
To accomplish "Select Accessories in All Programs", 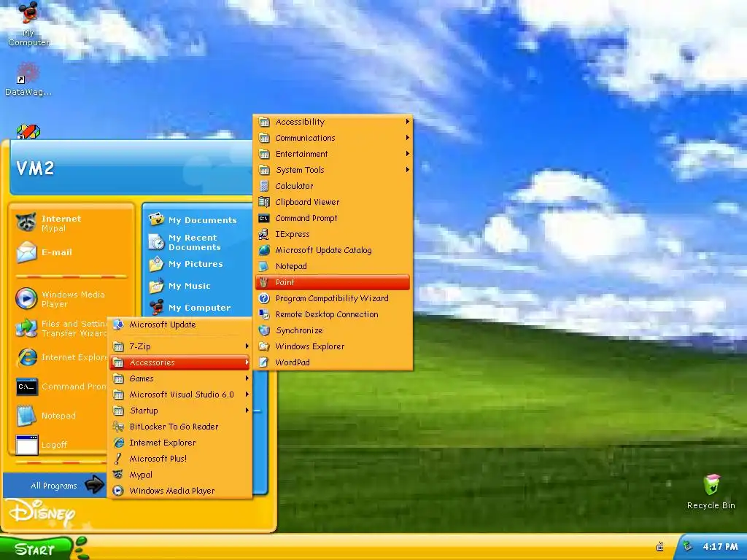I will 179,362.
